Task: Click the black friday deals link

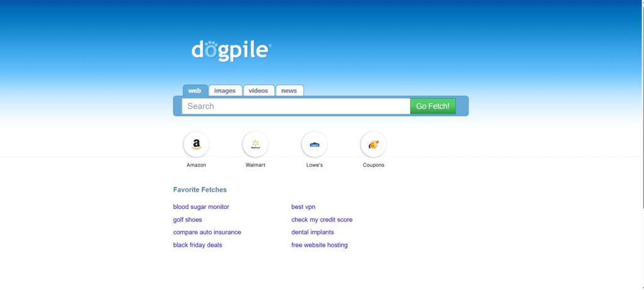Action: [197, 245]
